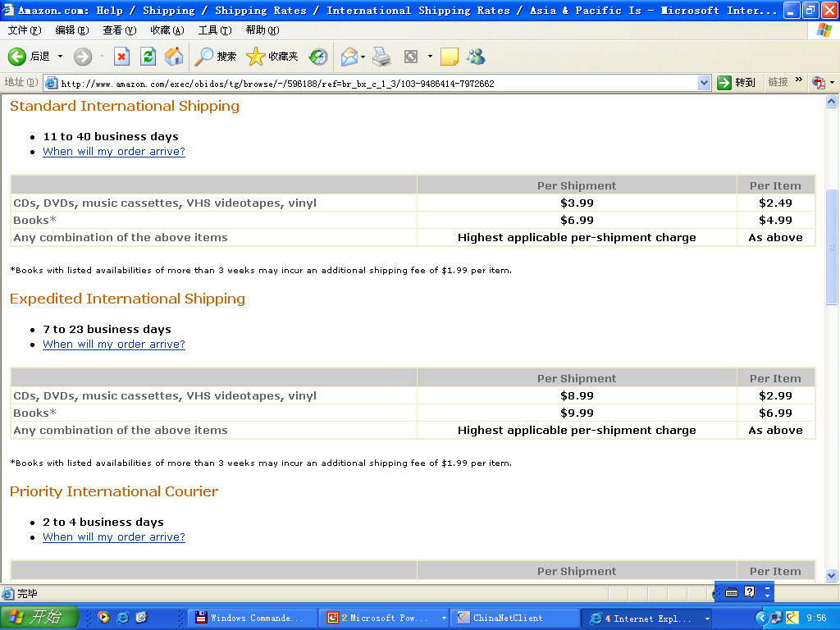This screenshot has height=630, width=840.
Task: Expand the Mail button dropdown arrow
Action: 363,57
